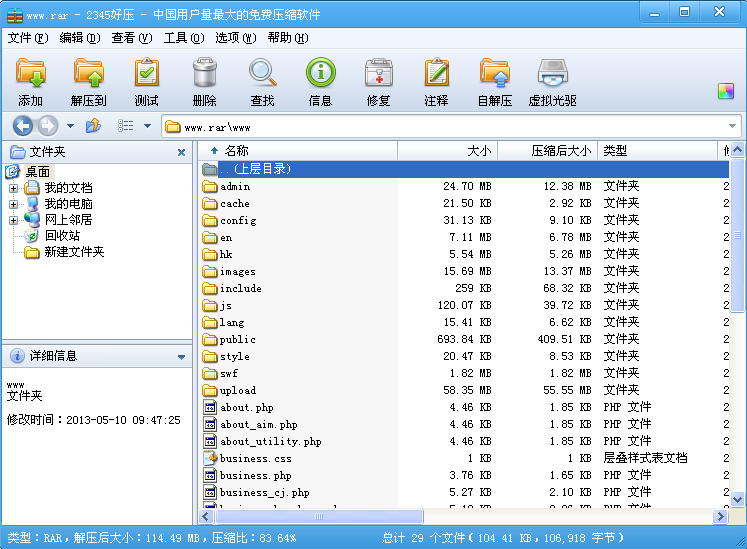
Task: Open the 编辑(D) menu
Action: pyautogui.click(x=80, y=38)
